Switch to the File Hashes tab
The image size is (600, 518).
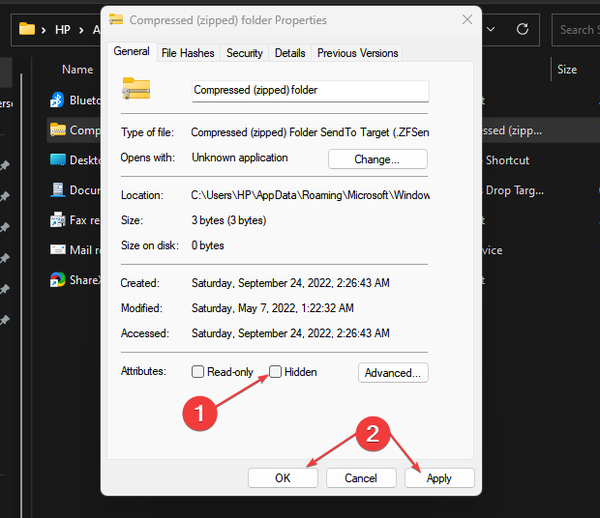[x=187, y=53]
